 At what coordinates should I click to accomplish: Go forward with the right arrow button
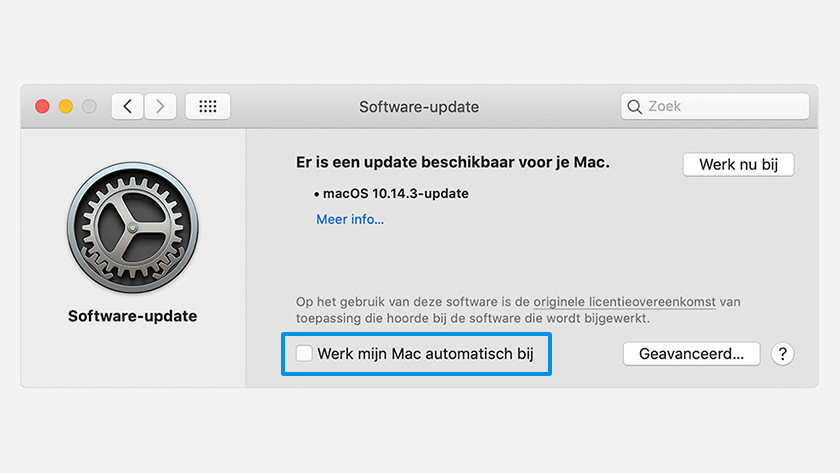click(160, 106)
